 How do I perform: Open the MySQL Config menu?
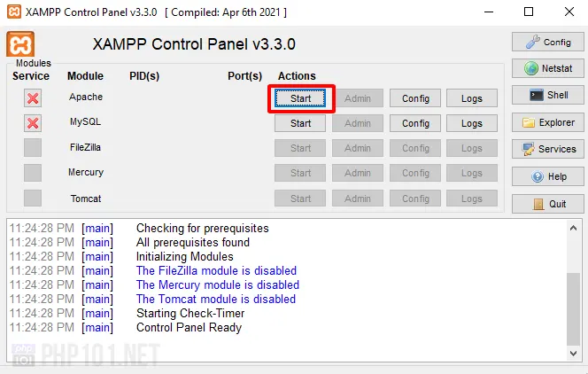point(415,123)
